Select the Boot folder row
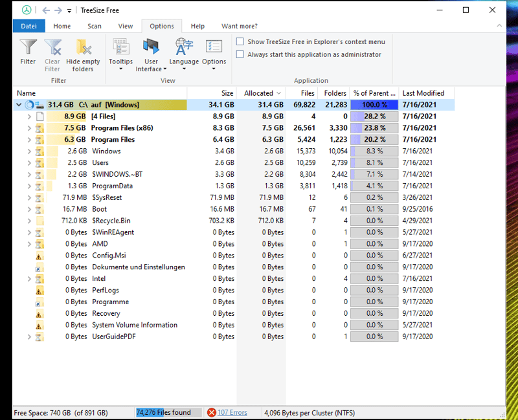This screenshot has width=518, height=420. [234, 209]
